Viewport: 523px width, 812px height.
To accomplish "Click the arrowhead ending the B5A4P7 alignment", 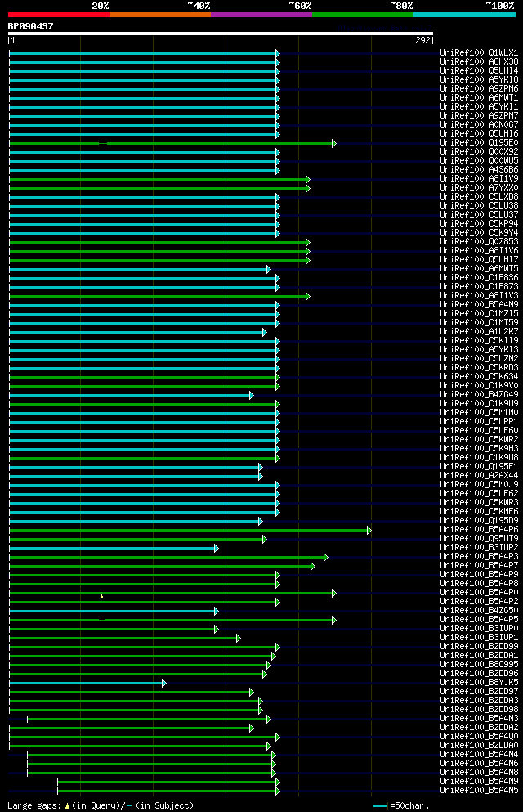I will pos(313,566).
